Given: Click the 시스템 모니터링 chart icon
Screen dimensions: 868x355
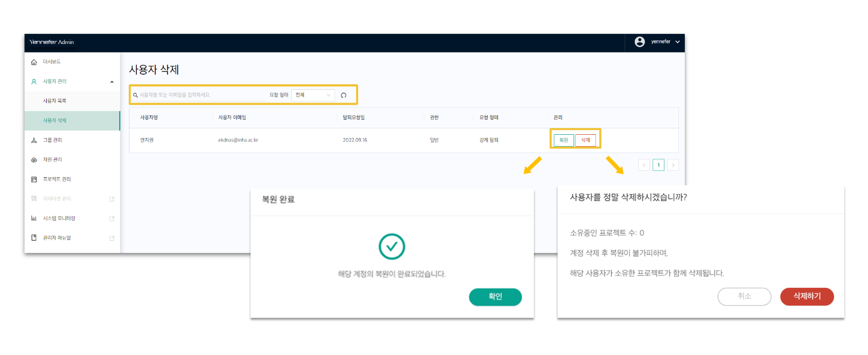Looking at the screenshot, I should pos(34,219).
